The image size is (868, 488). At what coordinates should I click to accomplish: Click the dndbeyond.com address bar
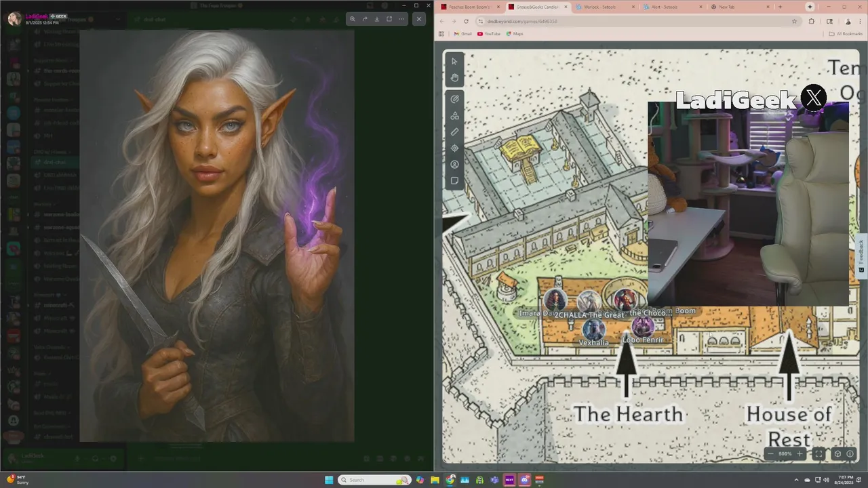point(637,21)
